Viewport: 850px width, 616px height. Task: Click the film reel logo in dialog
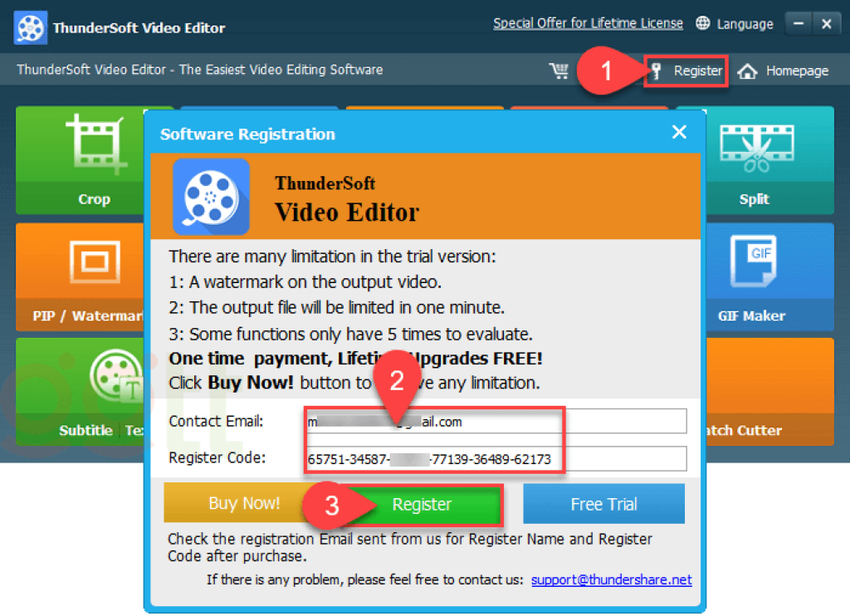211,196
